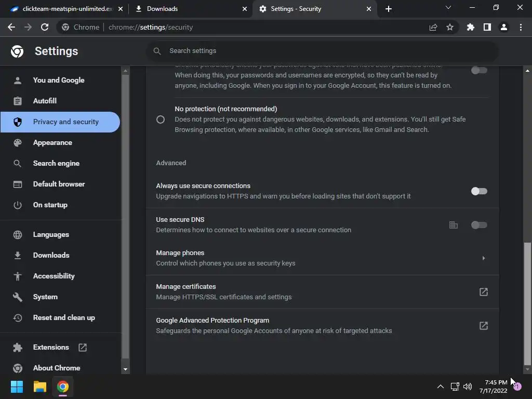Open the volume control in system tray
The image size is (532, 399).
click(468, 387)
